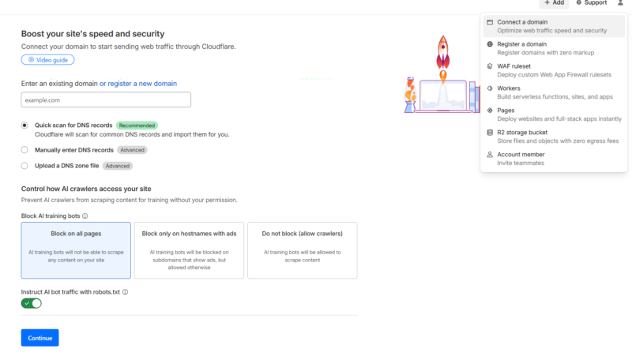
Task: Choose Upload a DNS zone file radio
Action: (x=24, y=166)
